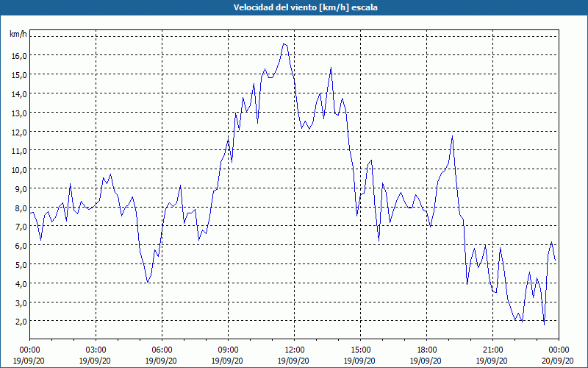Pick the '5,0' y-axis tick label
Screen dimensions: 588x368
(x=21, y=265)
